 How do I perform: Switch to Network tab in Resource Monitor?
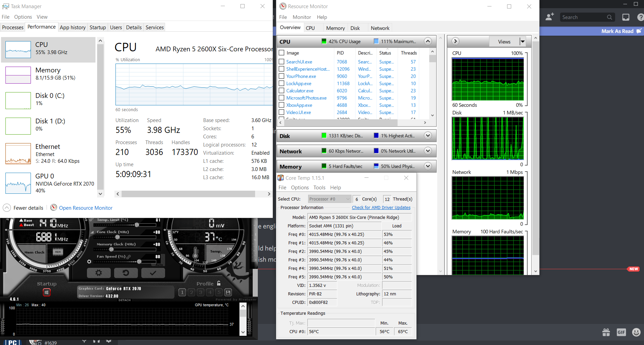click(380, 28)
